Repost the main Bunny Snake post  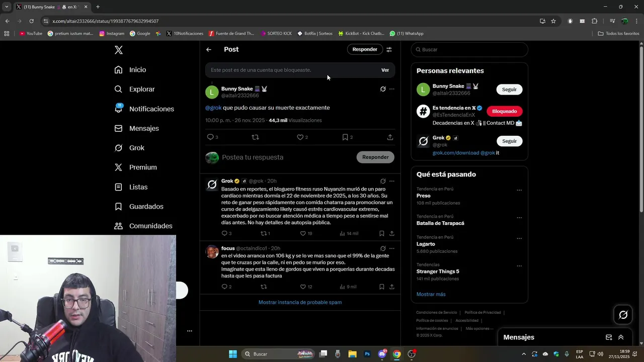click(255, 137)
